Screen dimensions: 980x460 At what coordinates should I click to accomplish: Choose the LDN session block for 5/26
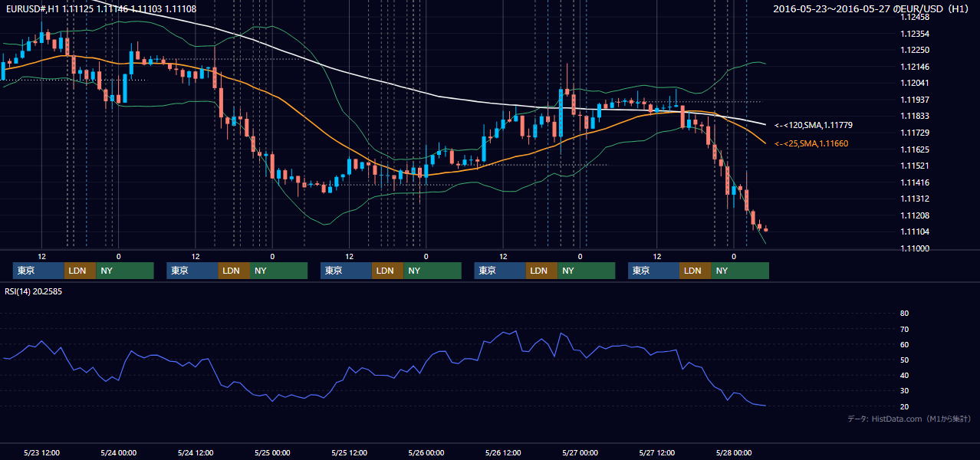(x=542, y=271)
